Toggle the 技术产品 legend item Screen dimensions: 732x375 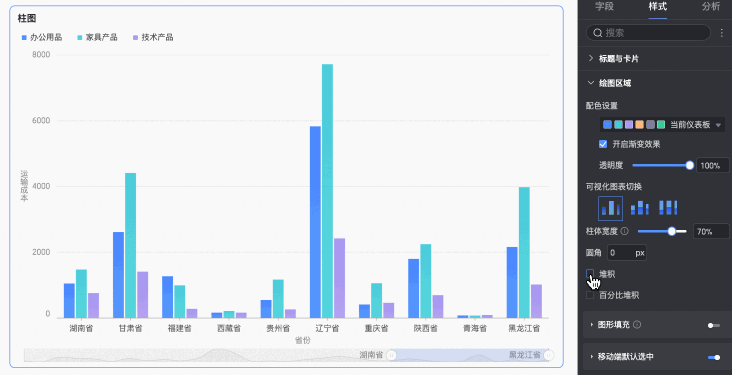[153, 37]
